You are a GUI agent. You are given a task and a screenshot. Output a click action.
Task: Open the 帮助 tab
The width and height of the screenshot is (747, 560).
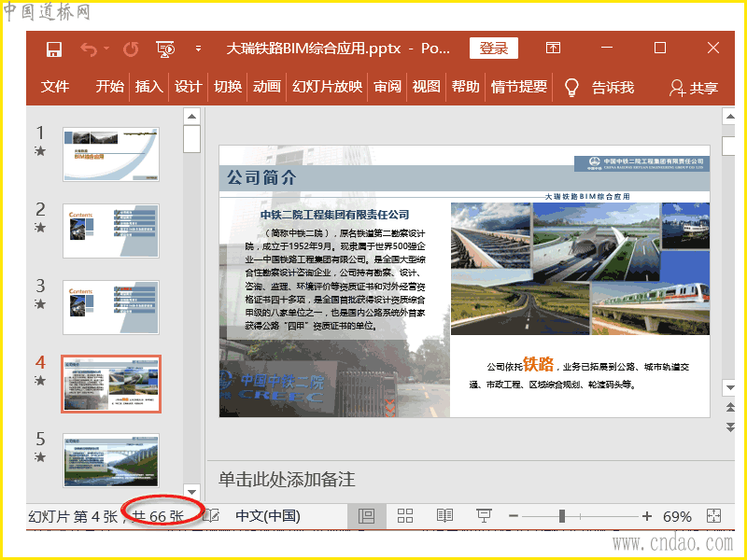point(465,87)
